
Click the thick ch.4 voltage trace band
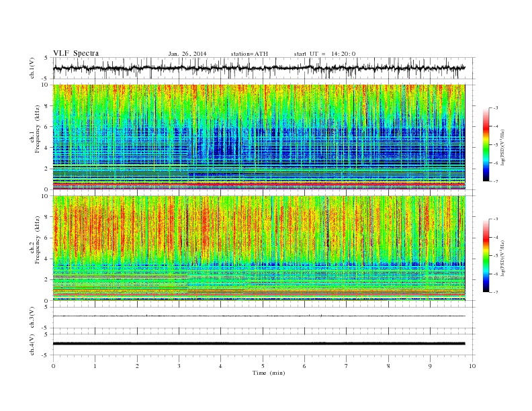click(259, 344)
